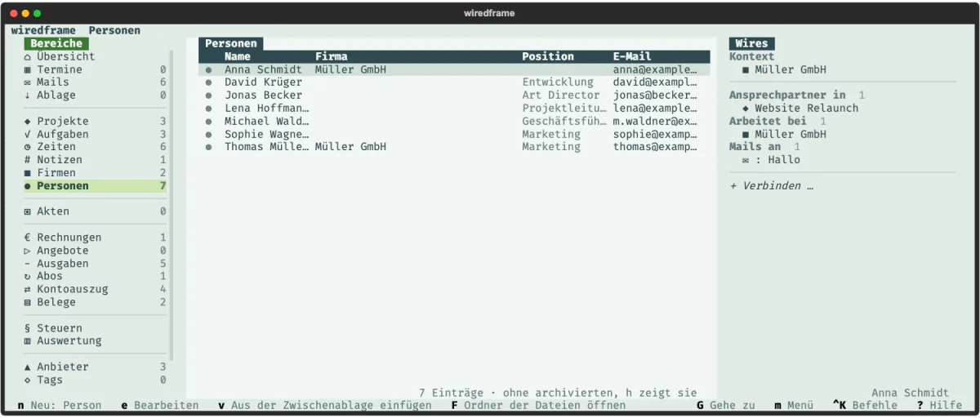Open Müller GmbH under Kontext
The width and height of the screenshot is (980, 418).
pyautogui.click(x=784, y=69)
